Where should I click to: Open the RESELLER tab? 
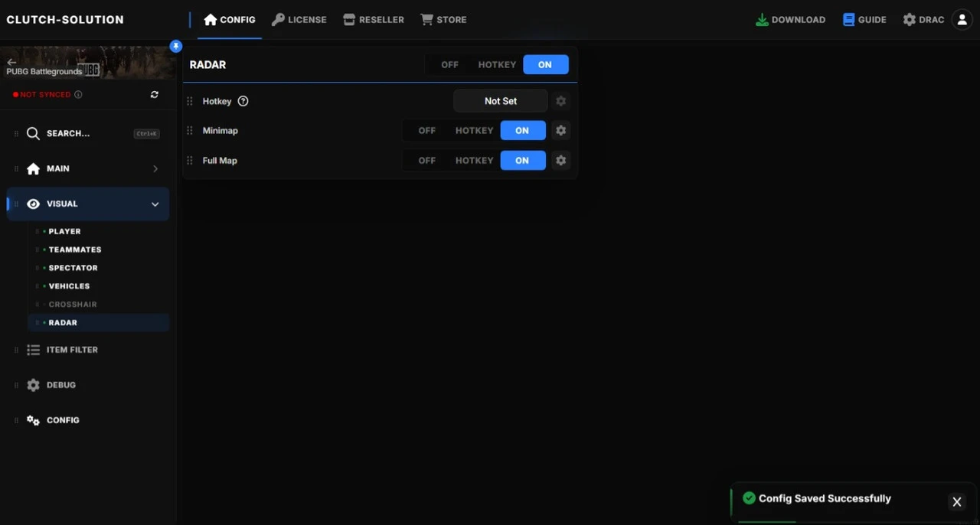(374, 20)
